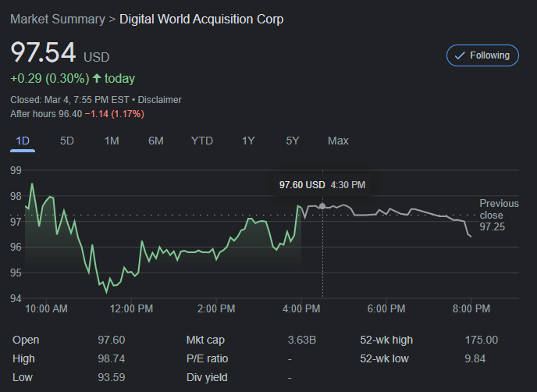Open the 6M chart view
Image resolution: width=537 pixels, height=392 pixels.
coord(156,141)
